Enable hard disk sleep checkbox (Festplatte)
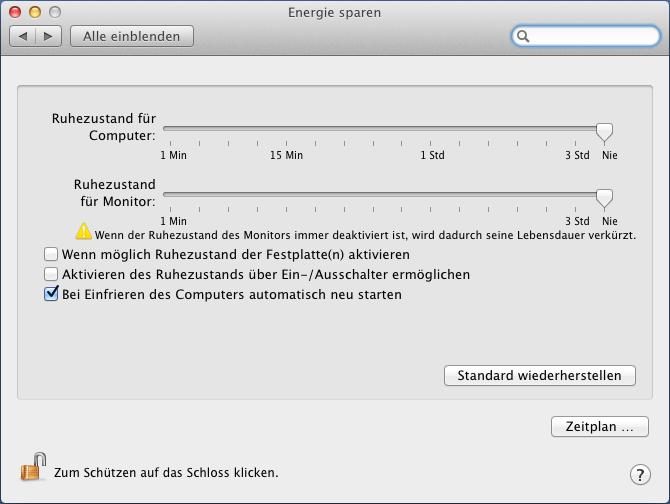Screen dimensions: 670x504 (x=51, y=254)
